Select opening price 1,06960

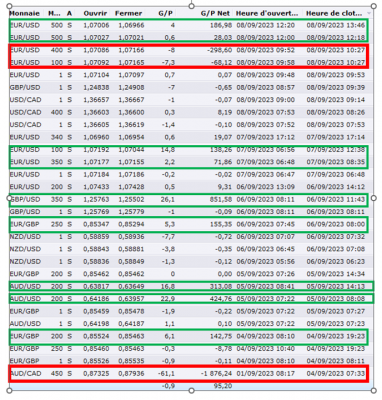click(96, 137)
